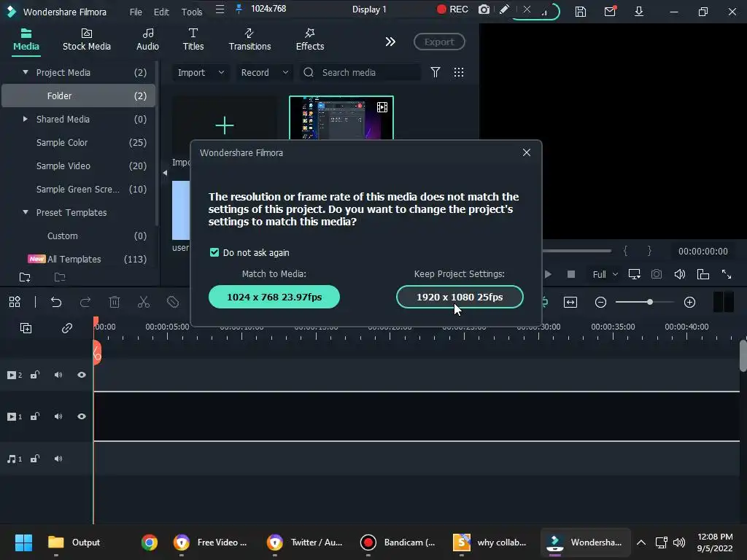Toggle the auto ripple link icon
747x560 pixels.
point(66,328)
